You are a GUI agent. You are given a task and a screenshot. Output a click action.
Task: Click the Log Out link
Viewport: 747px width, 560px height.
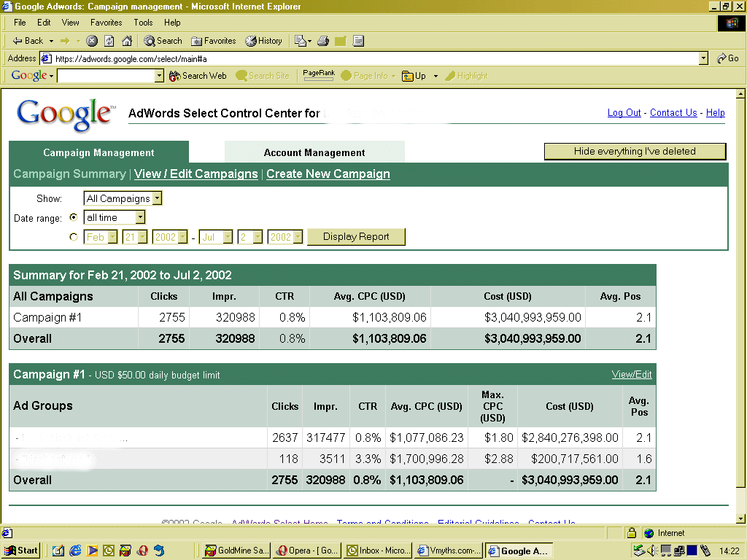pyautogui.click(x=624, y=112)
